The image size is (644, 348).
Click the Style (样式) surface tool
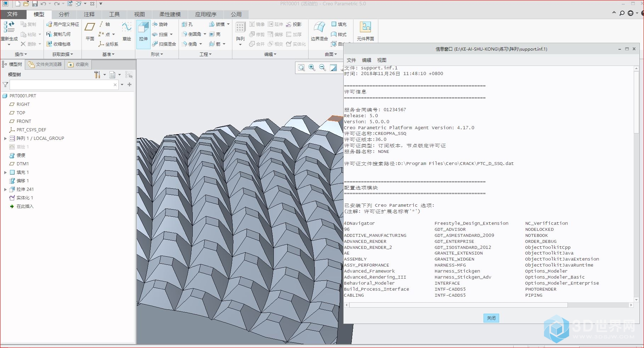pyautogui.click(x=339, y=34)
